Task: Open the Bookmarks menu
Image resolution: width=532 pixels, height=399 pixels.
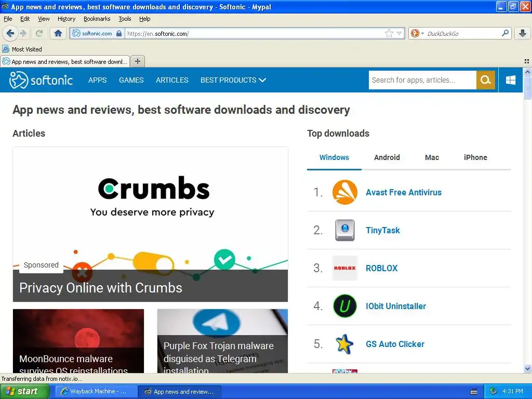Action: tap(97, 19)
